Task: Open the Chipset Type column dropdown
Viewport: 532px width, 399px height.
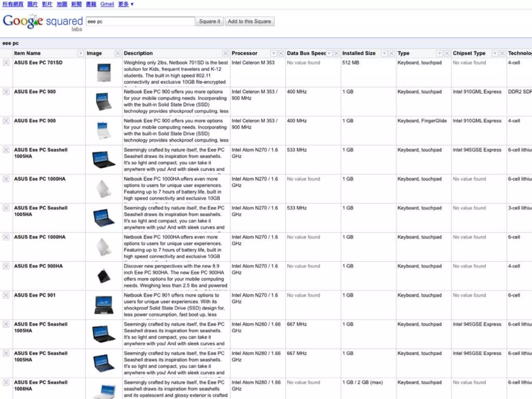Action: tap(495, 53)
